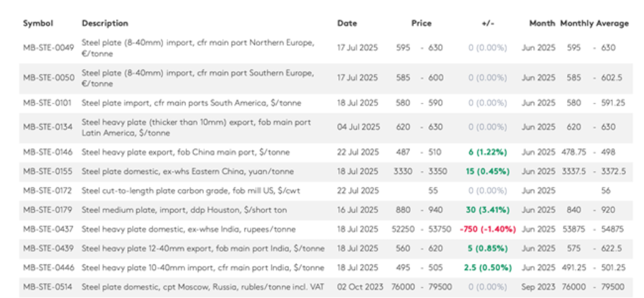Viewport: 644px width, 298px height.
Task: Click the Description column header
Action: 105,24
